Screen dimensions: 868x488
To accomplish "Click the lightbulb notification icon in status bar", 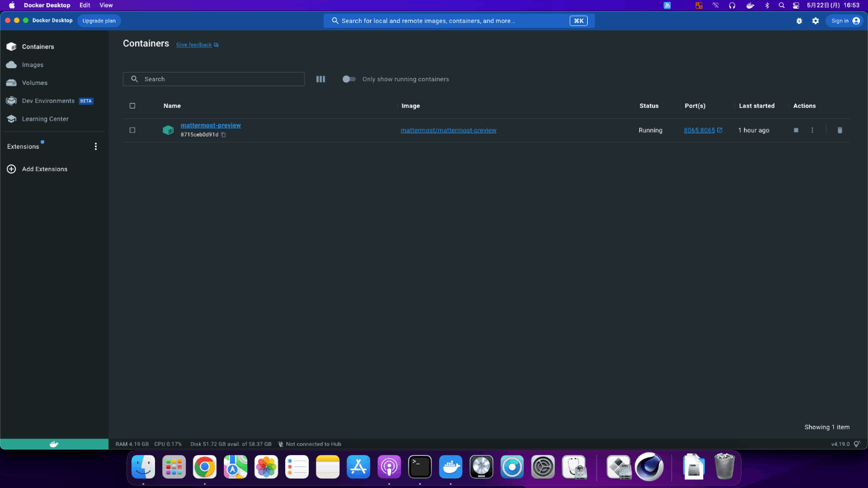I will [857, 444].
